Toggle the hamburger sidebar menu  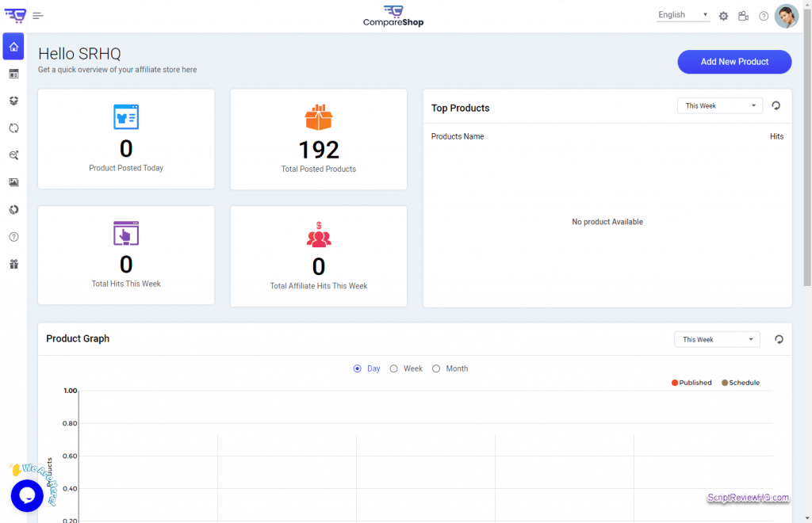tap(38, 16)
